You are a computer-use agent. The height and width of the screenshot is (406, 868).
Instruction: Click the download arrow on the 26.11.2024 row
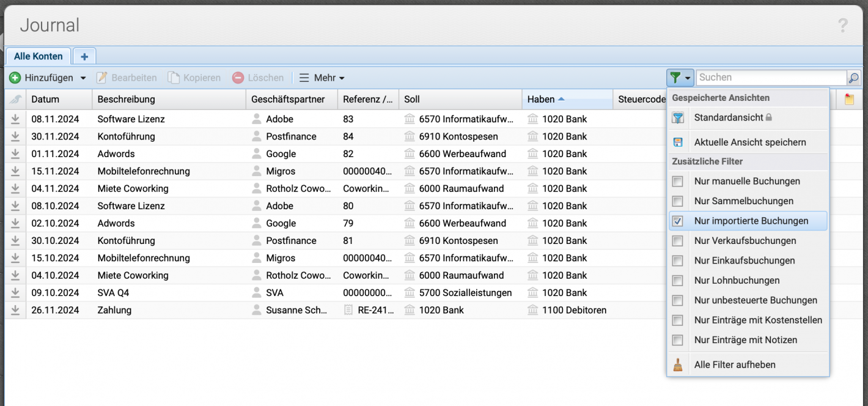[15, 310]
